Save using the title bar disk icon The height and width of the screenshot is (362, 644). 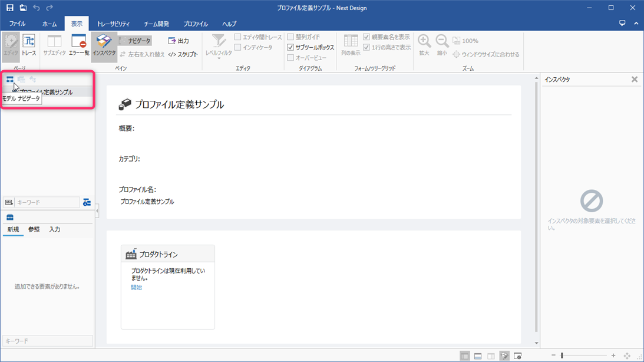pos(10,8)
